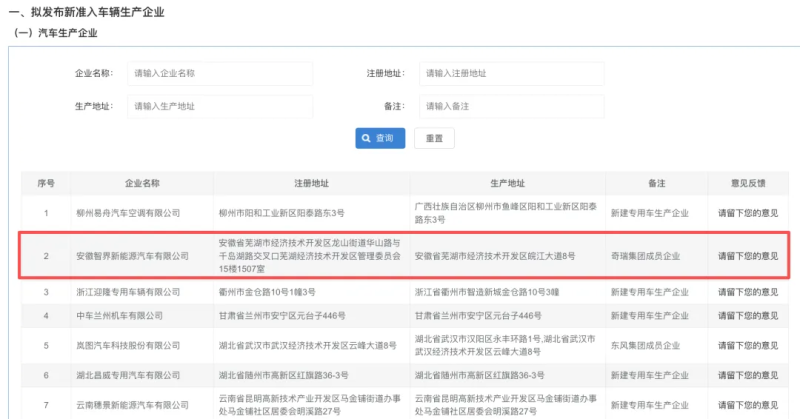Click the blue 查询 search button

point(380,138)
